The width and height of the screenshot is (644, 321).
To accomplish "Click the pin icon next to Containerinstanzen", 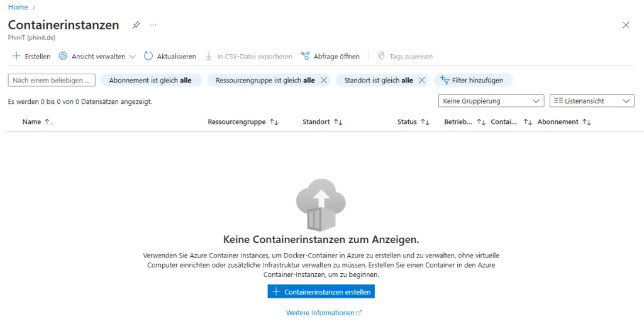I will [136, 25].
